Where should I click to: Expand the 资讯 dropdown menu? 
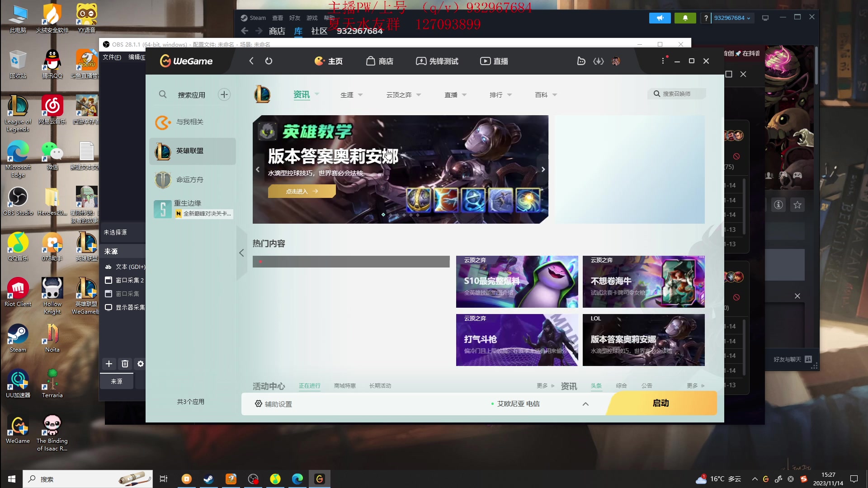317,94
